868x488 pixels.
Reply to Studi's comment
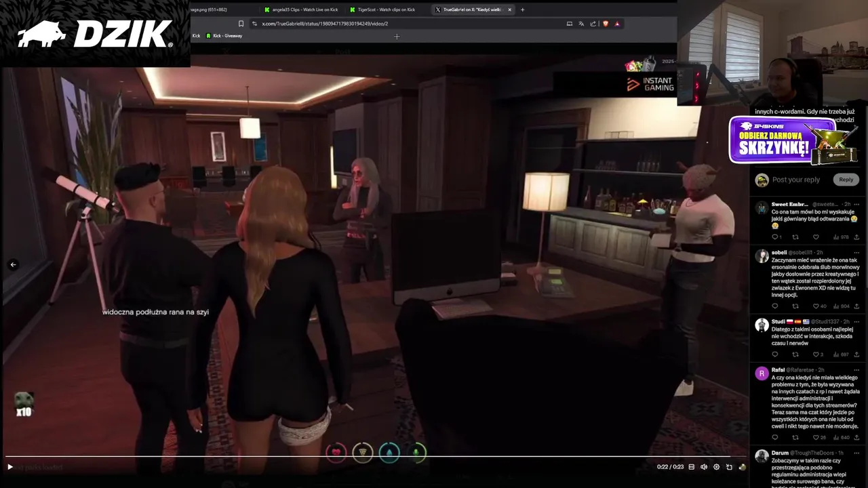(776, 354)
